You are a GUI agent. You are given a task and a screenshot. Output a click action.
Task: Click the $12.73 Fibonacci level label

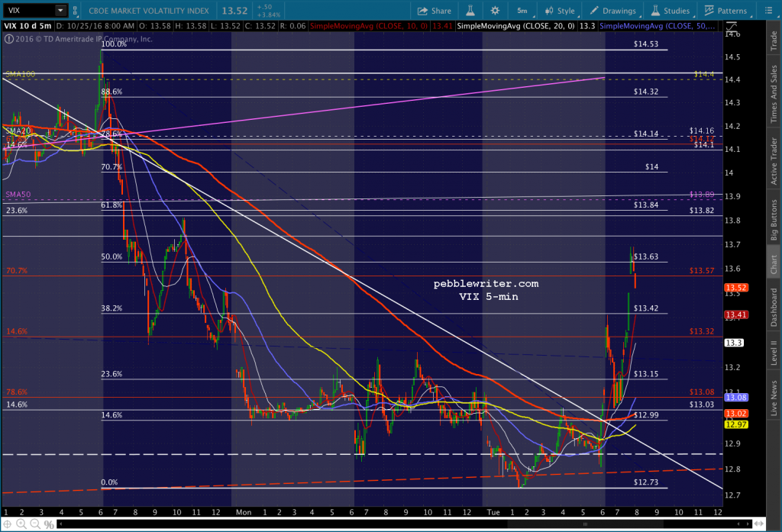click(646, 482)
